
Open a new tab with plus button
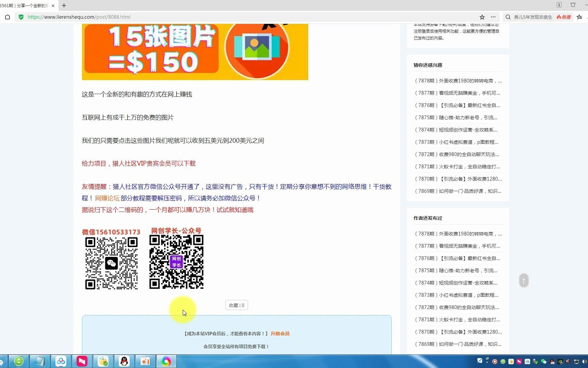[64, 5]
